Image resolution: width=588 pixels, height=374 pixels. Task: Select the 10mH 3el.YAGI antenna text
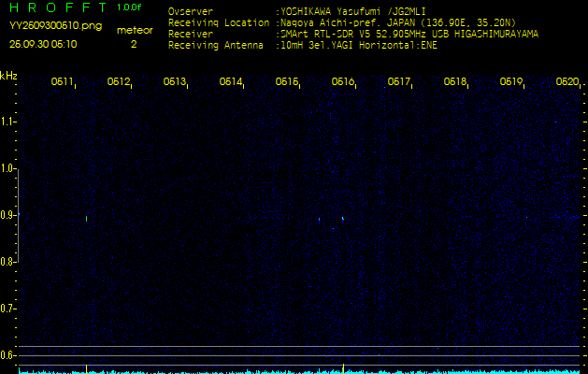(x=358, y=46)
